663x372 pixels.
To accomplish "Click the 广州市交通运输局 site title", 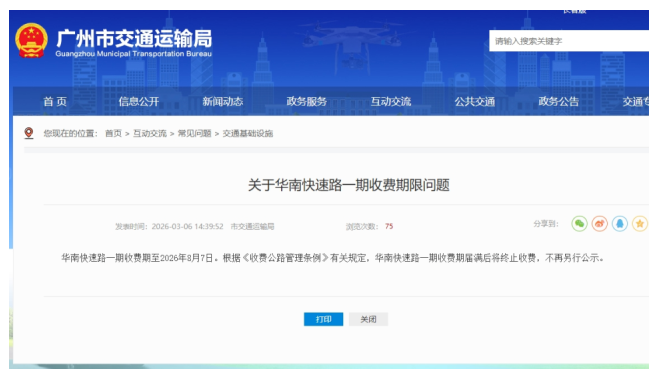I will 134,38.
